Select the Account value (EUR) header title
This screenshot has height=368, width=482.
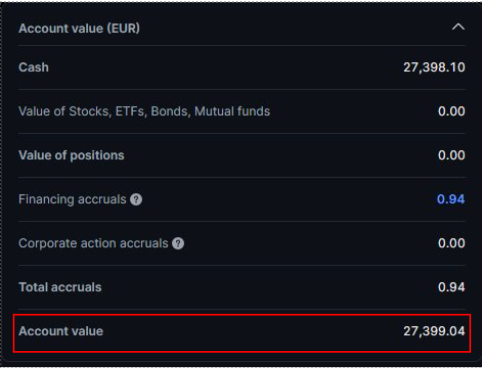(79, 28)
